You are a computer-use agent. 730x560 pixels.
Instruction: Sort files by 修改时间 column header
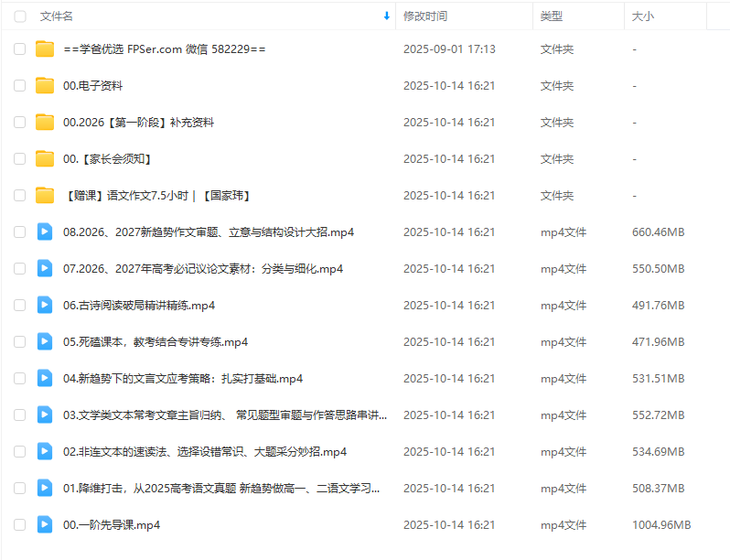tap(425, 16)
